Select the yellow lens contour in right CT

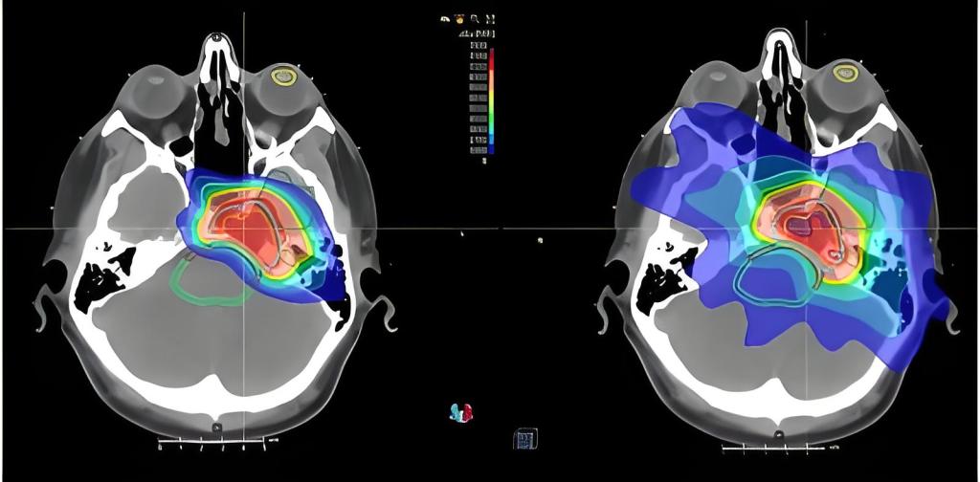844,73
